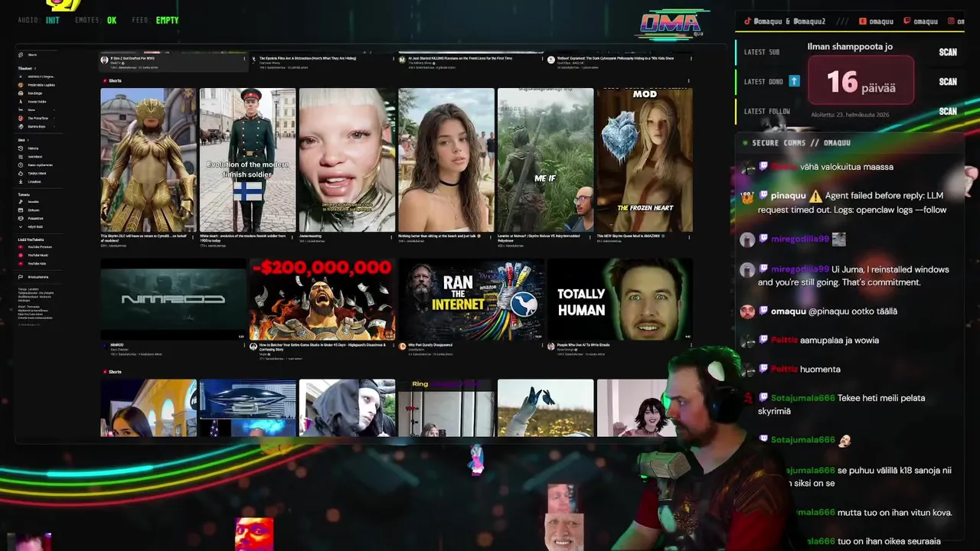
Task: Click the SCAN label beside LATEST FOLLOW
Action: [948, 111]
